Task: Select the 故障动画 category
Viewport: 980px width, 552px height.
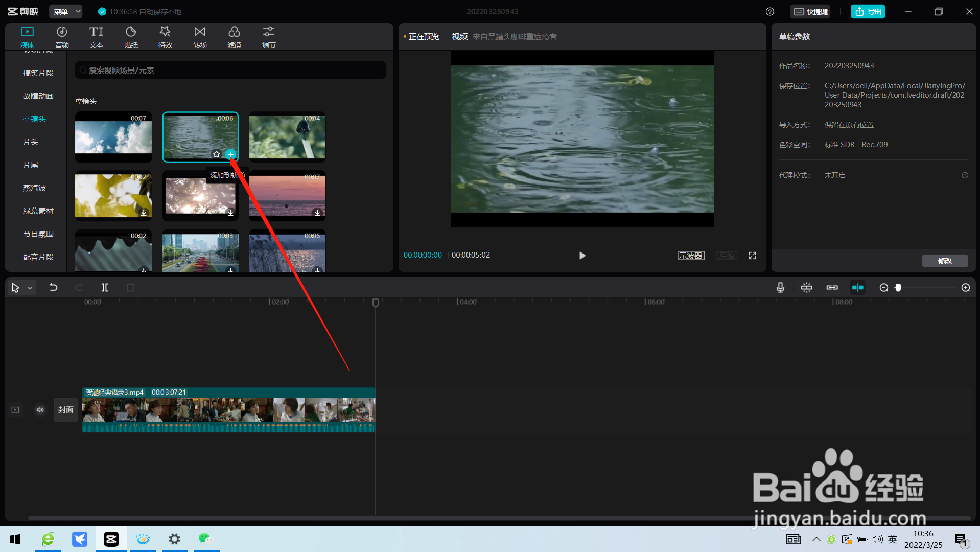Action: click(38, 96)
